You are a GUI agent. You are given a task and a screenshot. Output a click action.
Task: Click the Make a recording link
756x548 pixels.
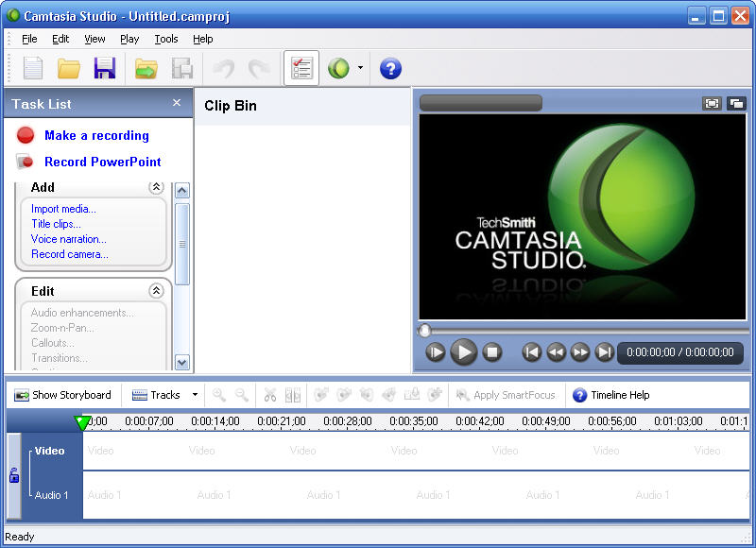pos(96,135)
